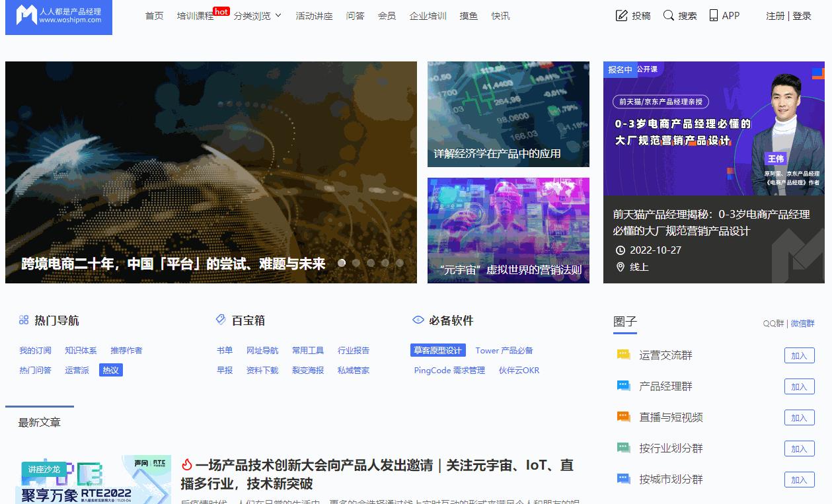
Task: Go to 活动讲座 in the navigation
Action: coord(314,16)
